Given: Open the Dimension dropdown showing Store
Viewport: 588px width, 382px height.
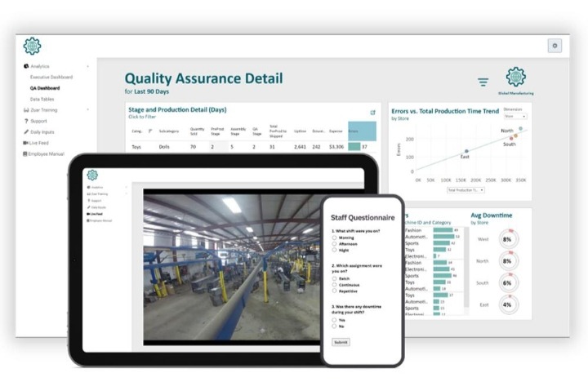Looking at the screenshot, I should [x=514, y=116].
